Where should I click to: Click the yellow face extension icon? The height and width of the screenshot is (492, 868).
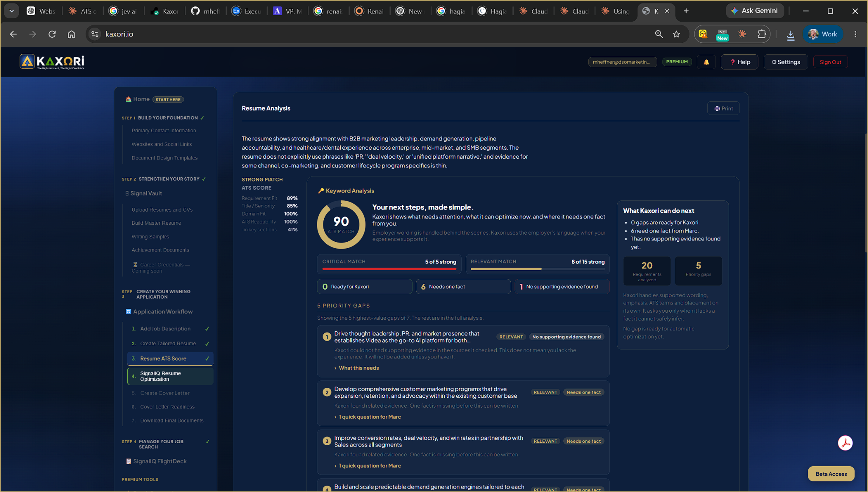(703, 34)
